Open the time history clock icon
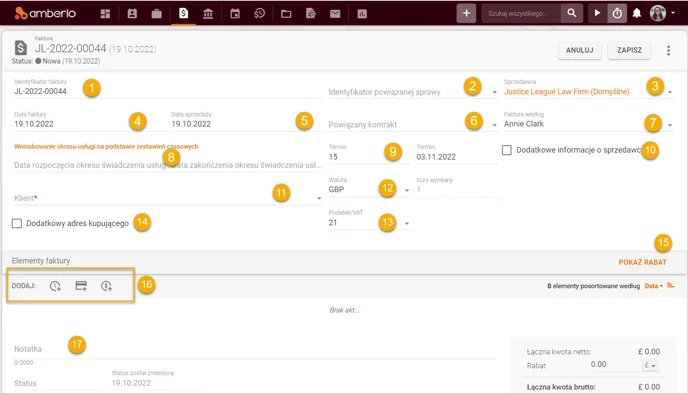688x393 pixels. click(259, 14)
